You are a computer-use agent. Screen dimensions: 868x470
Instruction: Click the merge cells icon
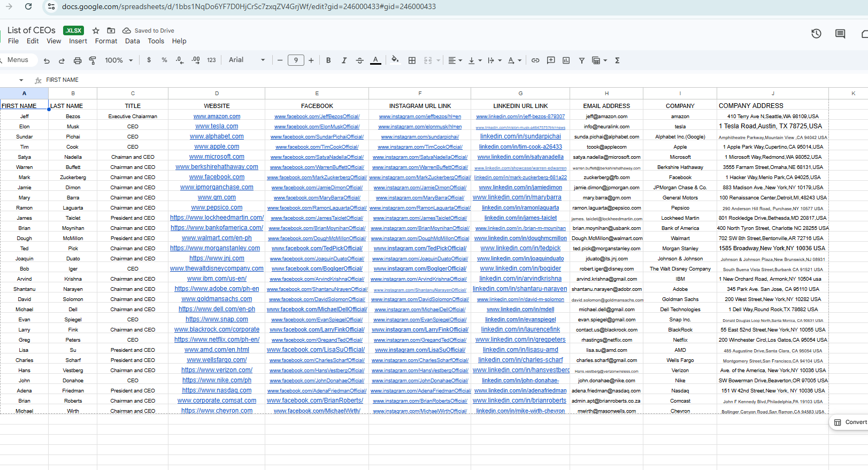pyautogui.click(x=428, y=60)
